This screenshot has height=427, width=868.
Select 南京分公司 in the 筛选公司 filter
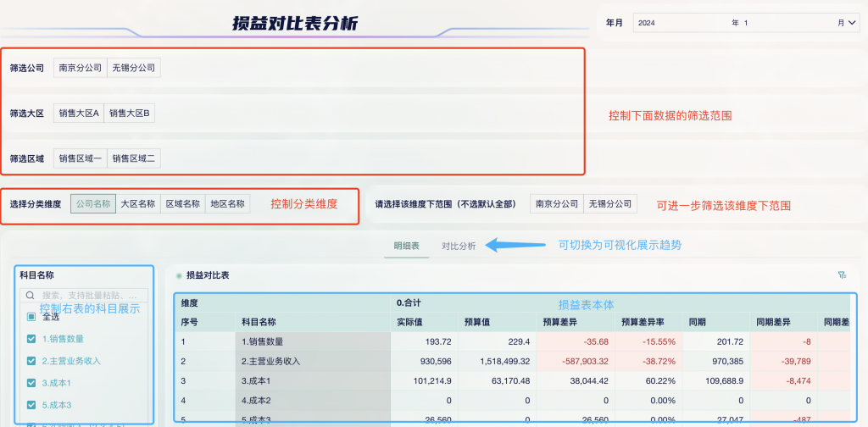pos(81,68)
